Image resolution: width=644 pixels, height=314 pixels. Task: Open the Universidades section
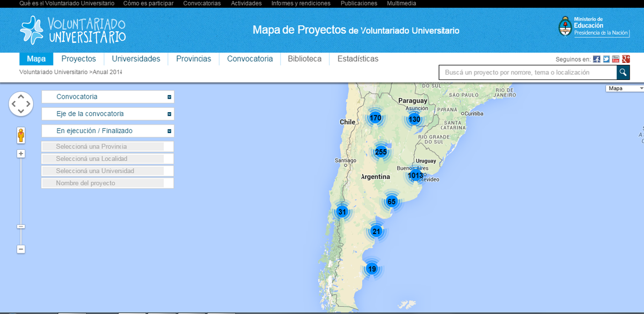[x=136, y=59]
